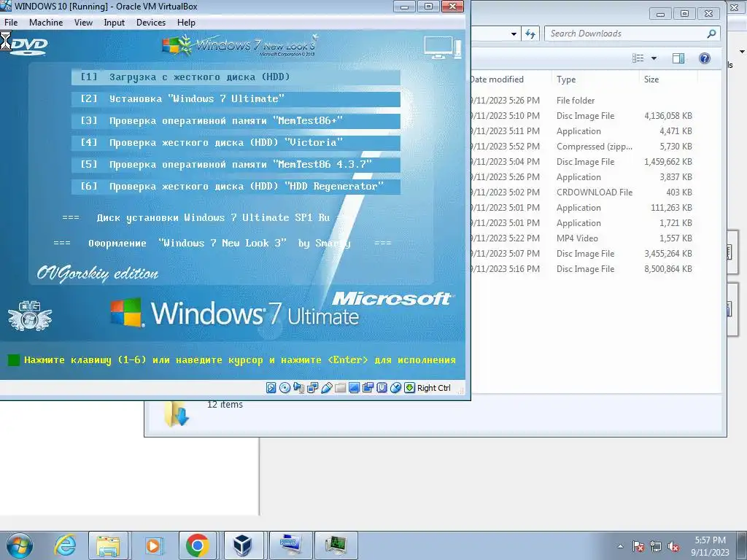Select the Application row sized 1,721 KB
The width and height of the screenshot is (747, 560).
click(584, 223)
